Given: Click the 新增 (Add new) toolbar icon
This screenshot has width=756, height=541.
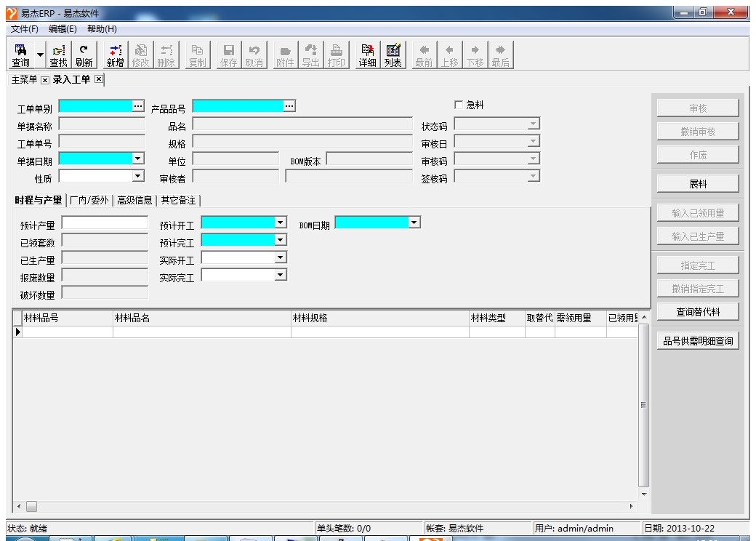Looking at the screenshot, I should 116,55.
